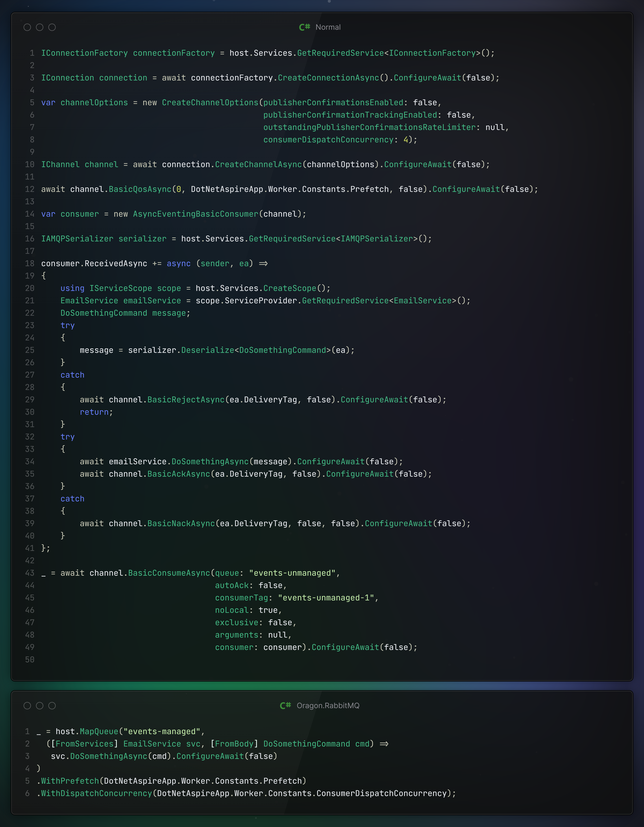Image resolution: width=644 pixels, height=827 pixels.
Task: Click CreateConnectionAsync method on line 3
Action: (329, 78)
